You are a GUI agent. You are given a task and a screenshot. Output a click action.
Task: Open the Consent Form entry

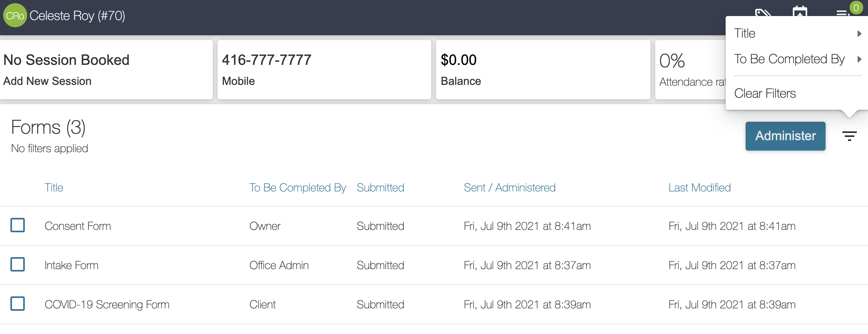coord(78,226)
